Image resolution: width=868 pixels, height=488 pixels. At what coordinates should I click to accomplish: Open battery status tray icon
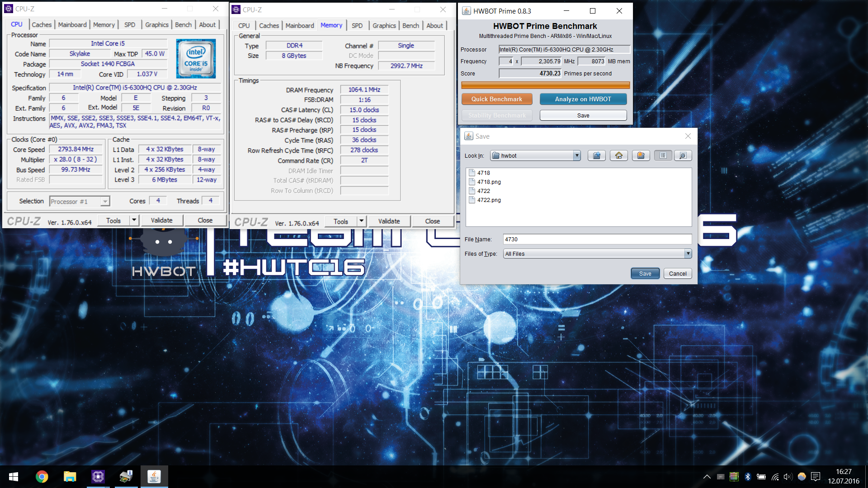(x=761, y=477)
